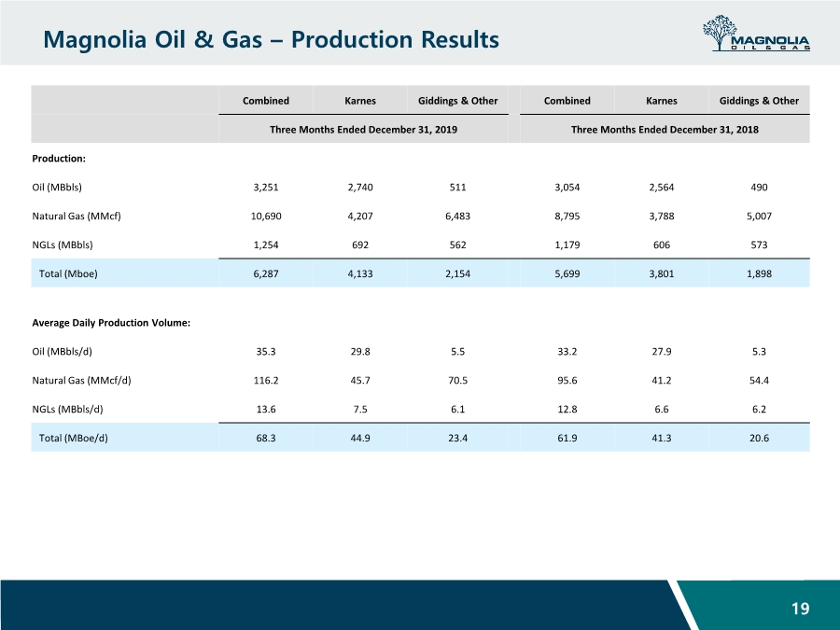This screenshot has height=630, width=840.
Task: Click the 2019 'Karnes' column header
Action: [360, 101]
